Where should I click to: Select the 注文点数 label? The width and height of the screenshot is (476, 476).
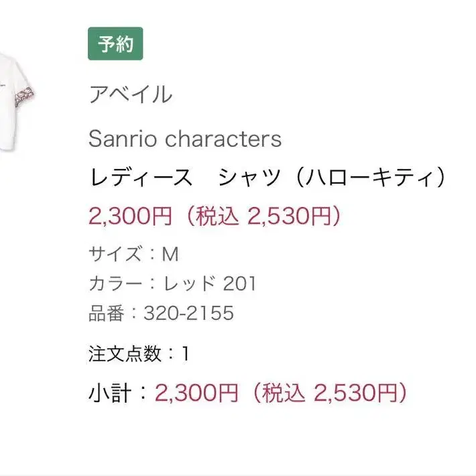pos(125,354)
